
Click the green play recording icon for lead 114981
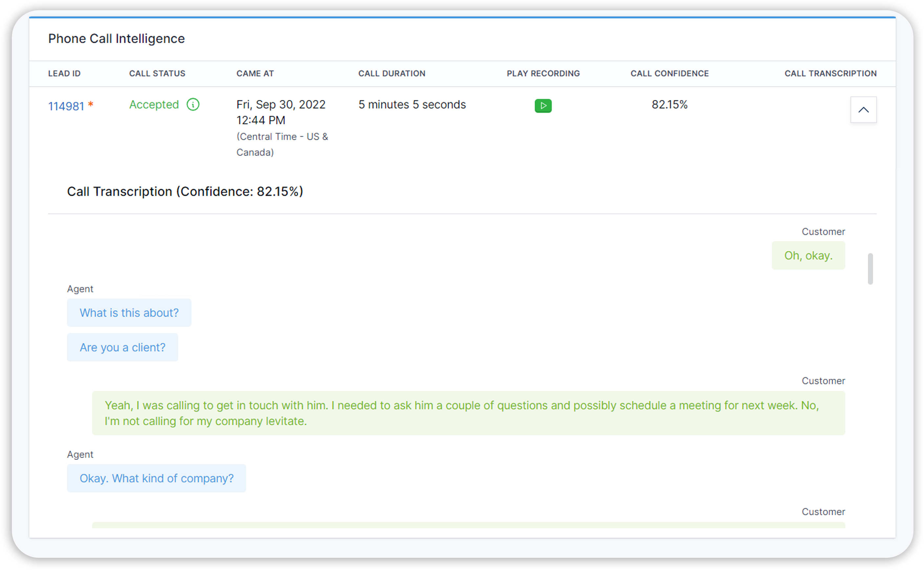[x=543, y=105]
